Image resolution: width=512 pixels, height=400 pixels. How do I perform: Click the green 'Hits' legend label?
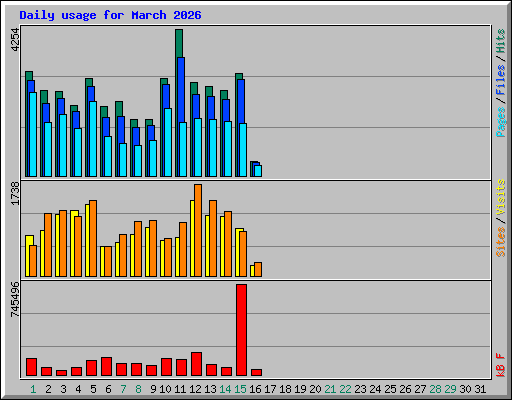click(x=501, y=41)
